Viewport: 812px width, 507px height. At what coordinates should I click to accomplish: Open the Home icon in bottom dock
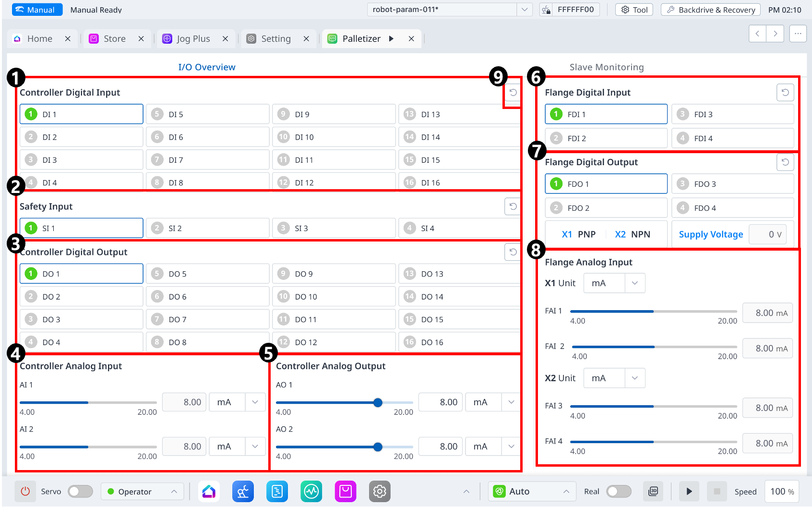(x=209, y=491)
